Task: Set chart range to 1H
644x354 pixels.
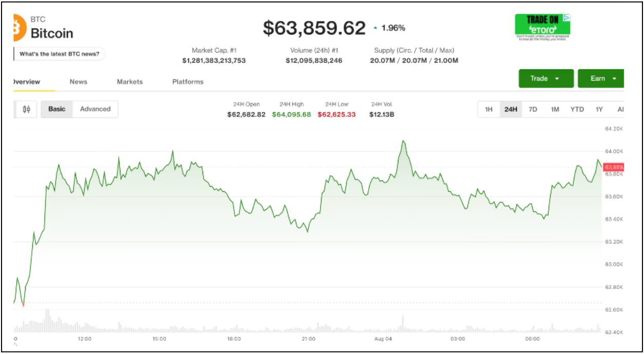Action: click(489, 109)
